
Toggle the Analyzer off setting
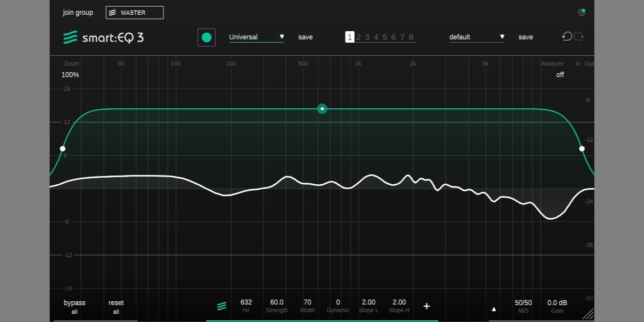560,75
